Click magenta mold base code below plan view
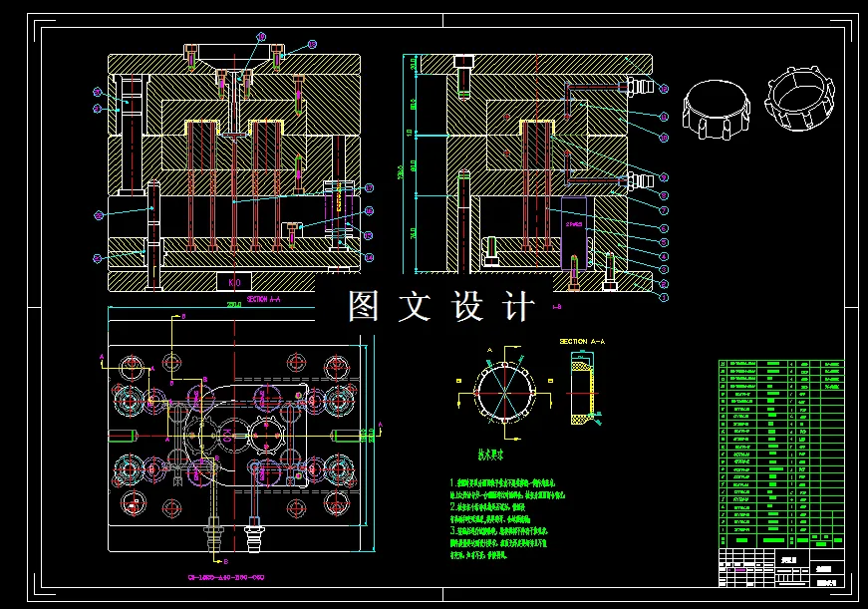Viewport: 868px width, 609px height. (x=226, y=577)
